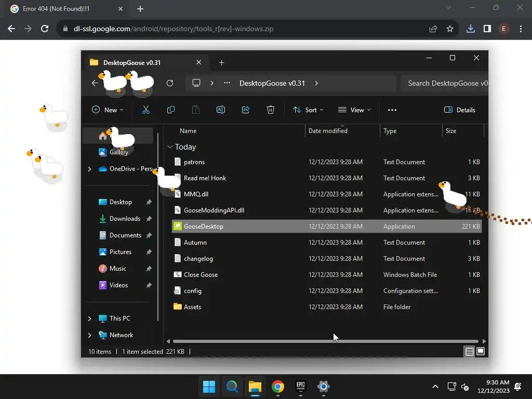The height and width of the screenshot is (399, 532).
Task: Expand Network in navigation pane
Action: pyautogui.click(x=89, y=335)
